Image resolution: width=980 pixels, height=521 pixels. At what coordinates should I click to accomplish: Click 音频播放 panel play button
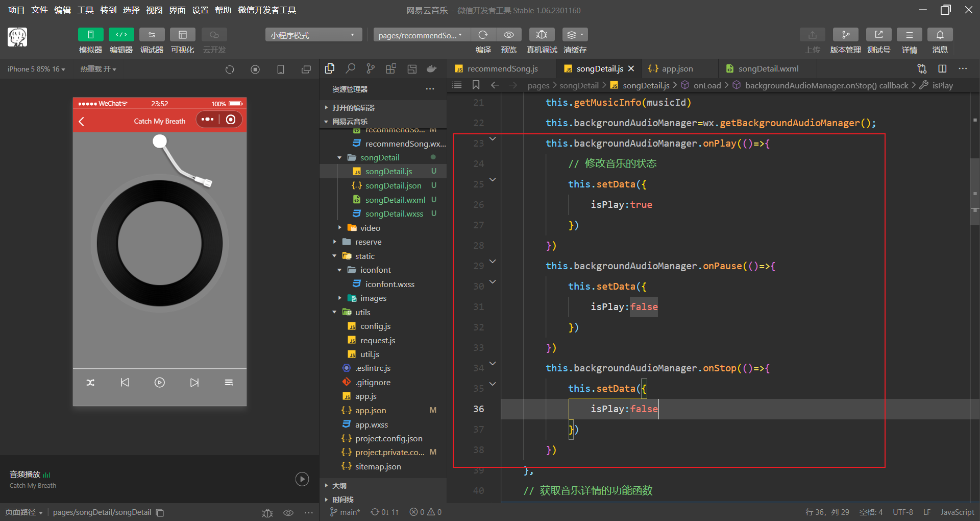pos(302,479)
